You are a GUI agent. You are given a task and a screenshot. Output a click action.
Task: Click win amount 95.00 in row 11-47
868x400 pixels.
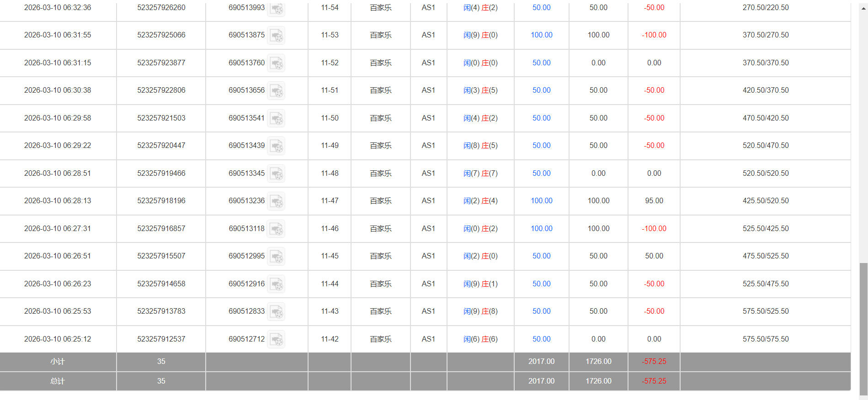pos(654,201)
